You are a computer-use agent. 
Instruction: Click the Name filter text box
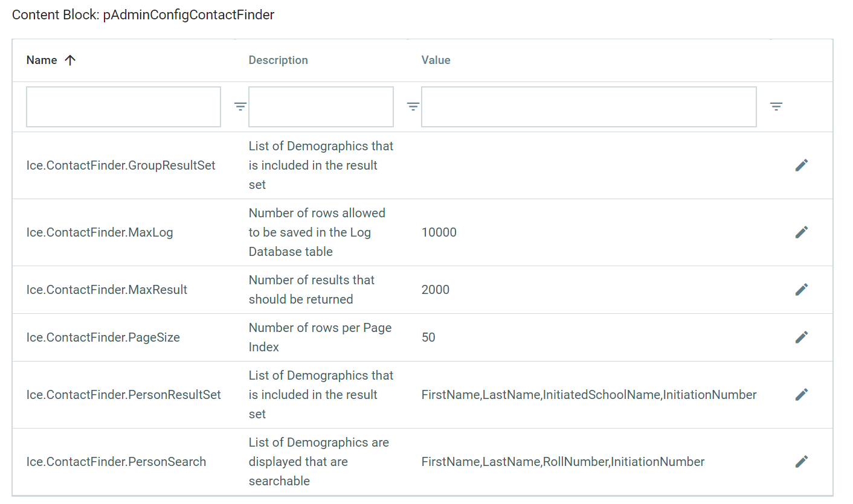coord(123,107)
